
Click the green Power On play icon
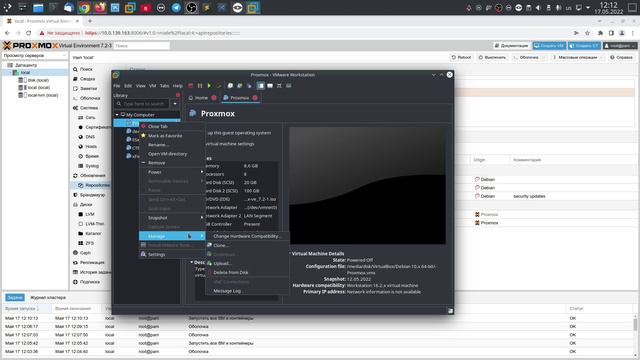(x=209, y=86)
